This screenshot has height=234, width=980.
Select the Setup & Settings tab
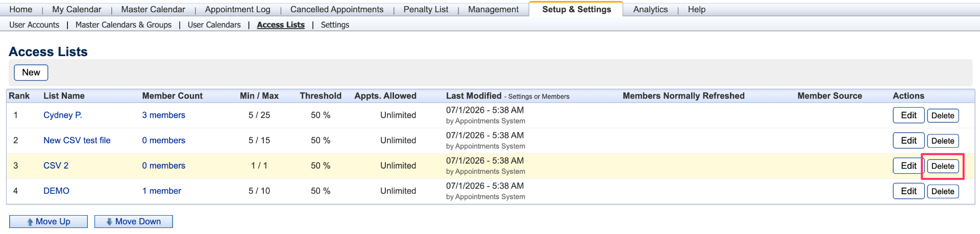(576, 9)
